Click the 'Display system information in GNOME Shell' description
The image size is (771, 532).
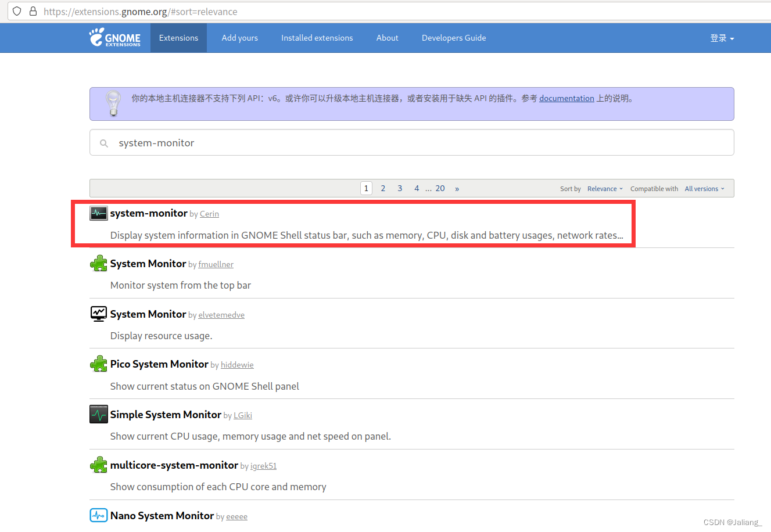(367, 235)
